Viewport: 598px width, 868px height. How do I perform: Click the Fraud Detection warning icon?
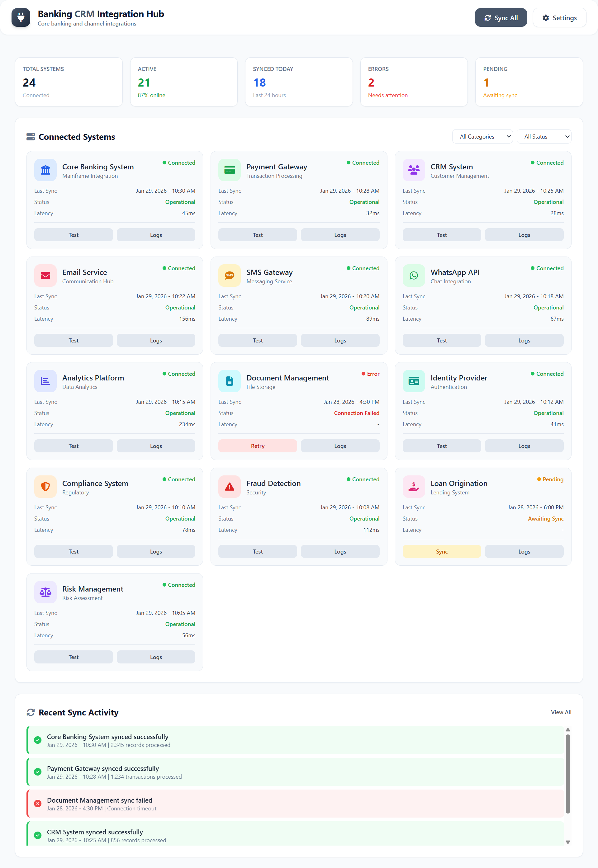tap(229, 486)
